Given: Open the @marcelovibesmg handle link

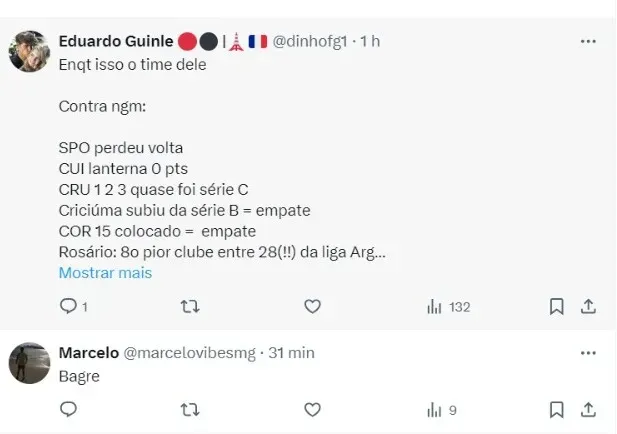Looking at the screenshot, I should point(189,353).
